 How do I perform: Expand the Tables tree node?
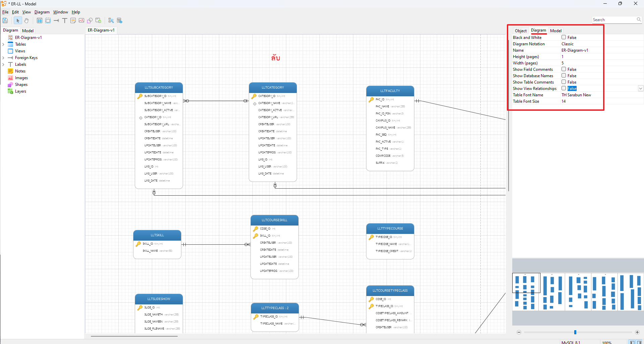click(3, 44)
